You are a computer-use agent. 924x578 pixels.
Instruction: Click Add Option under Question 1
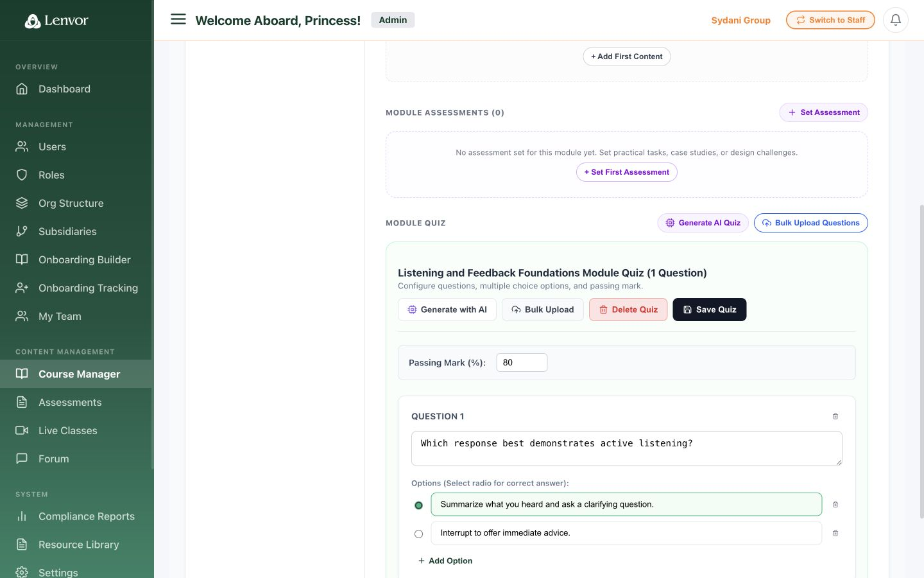coord(445,561)
